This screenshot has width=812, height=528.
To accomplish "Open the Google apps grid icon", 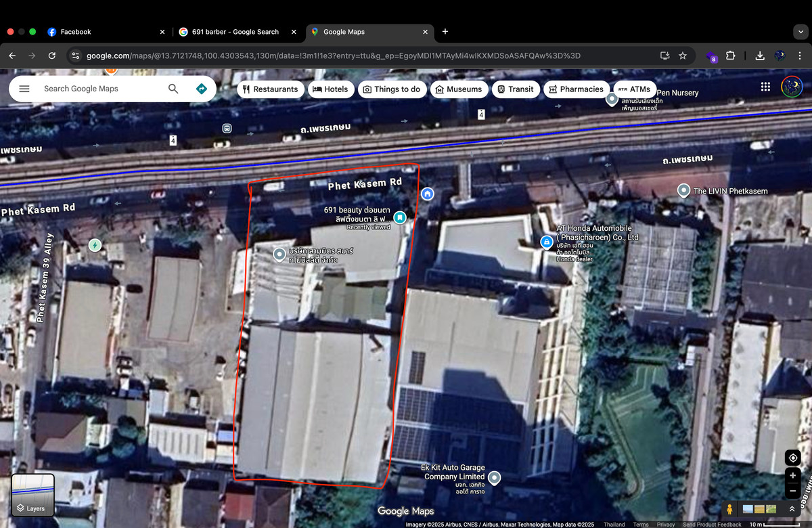I will click(x=765, y=87).
